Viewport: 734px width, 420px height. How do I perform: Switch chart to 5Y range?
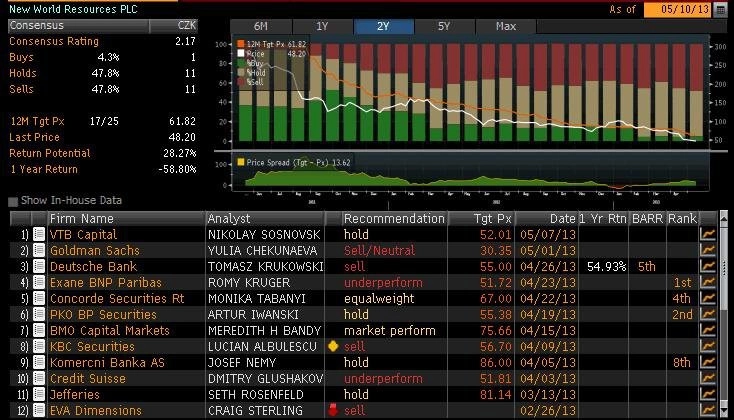click(x=444, y=26)
